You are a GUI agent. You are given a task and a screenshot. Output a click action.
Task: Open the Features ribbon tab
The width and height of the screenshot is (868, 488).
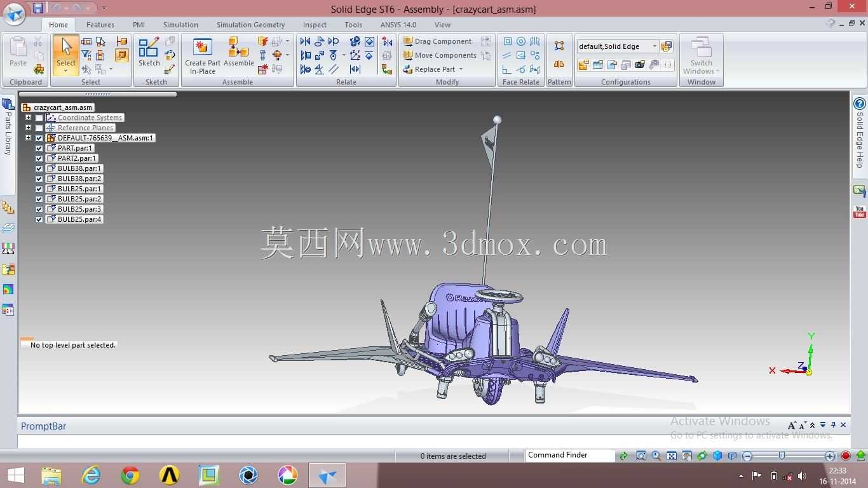tap(100, 25)
